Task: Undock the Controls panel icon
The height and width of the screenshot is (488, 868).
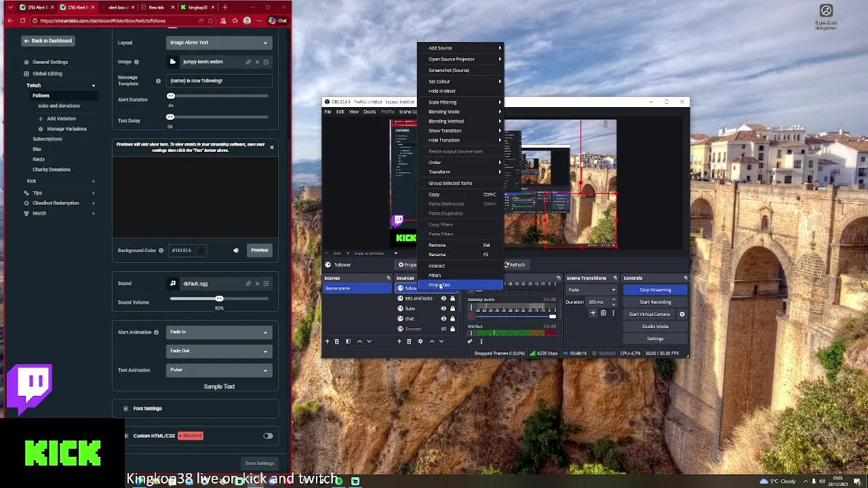Action: (x=685, y=278)
